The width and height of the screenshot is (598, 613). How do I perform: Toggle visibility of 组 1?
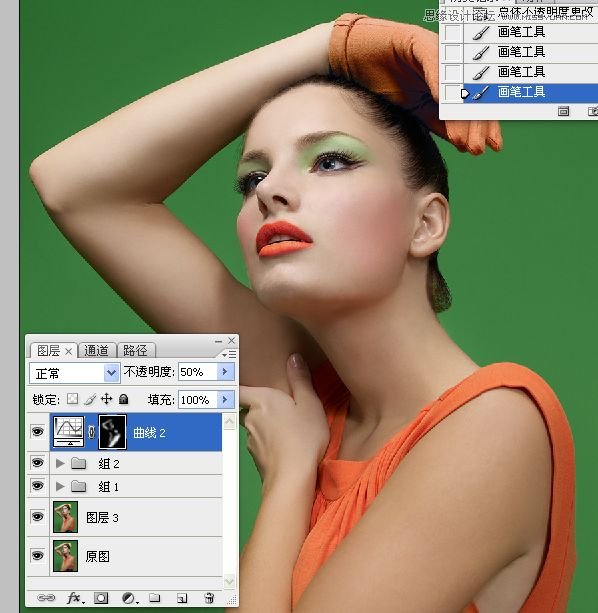point(38,486)
